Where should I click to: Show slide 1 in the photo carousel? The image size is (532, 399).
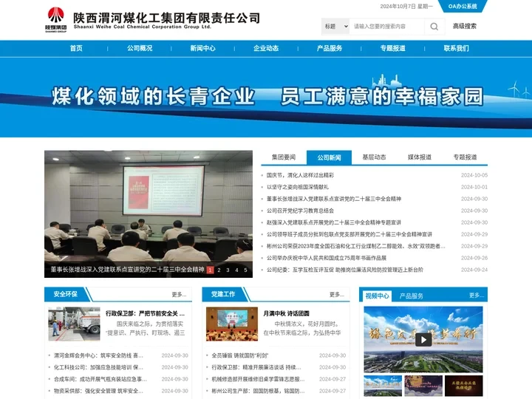pyautogui.click(x=210, y=270)
